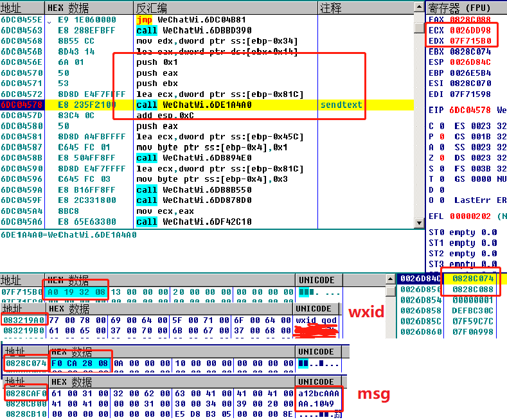
Task: Select EDI register value 07F71598
Action: pos(470,94)
